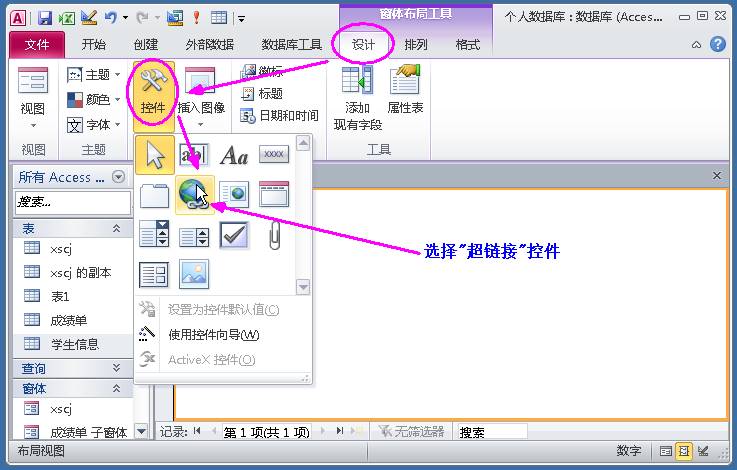The image size is (737, 470).
Task: Click the 插入图像 insert image button
Action: point(201,96)
